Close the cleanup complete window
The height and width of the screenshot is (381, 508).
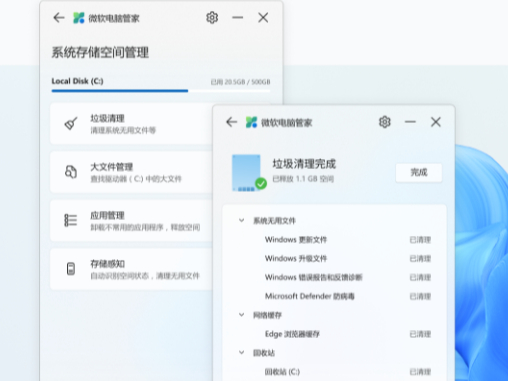pos(436,122)
